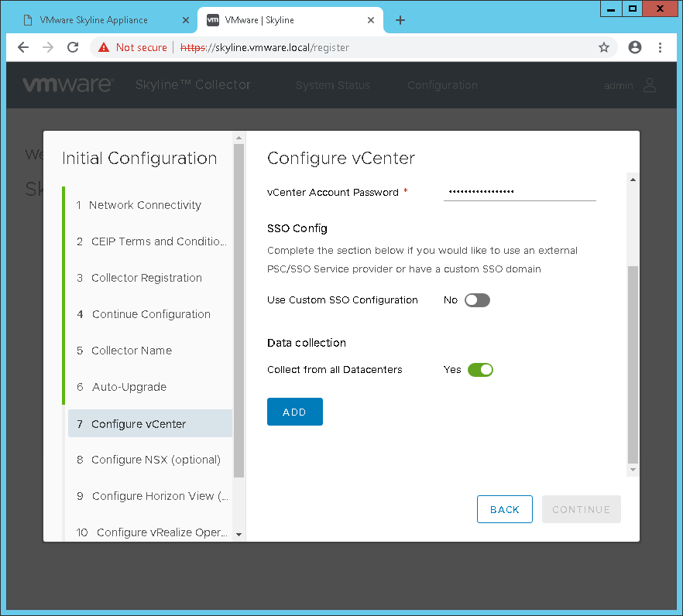The width and height of the screenshot is (683, 616).
Task: Click the step list scrollbar thumb
Action: [x=239, y=311]
